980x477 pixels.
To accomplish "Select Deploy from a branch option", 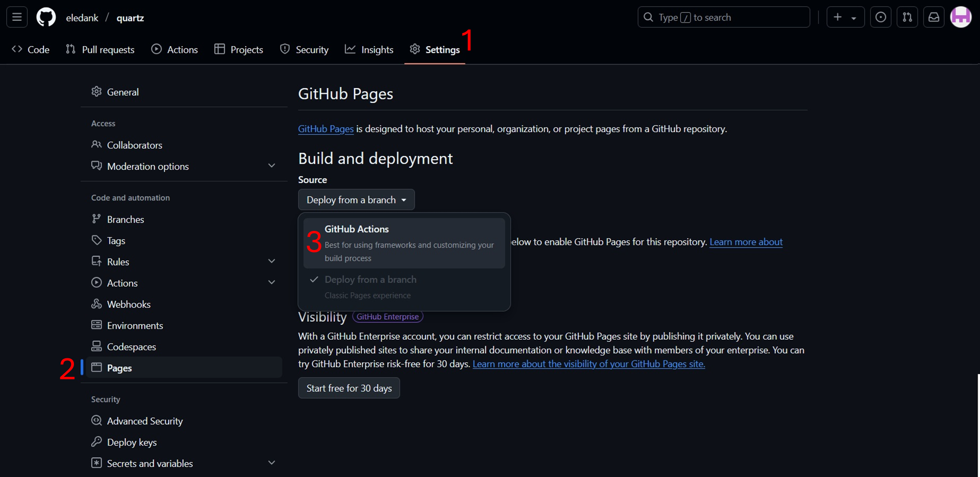I will [404, 287].
